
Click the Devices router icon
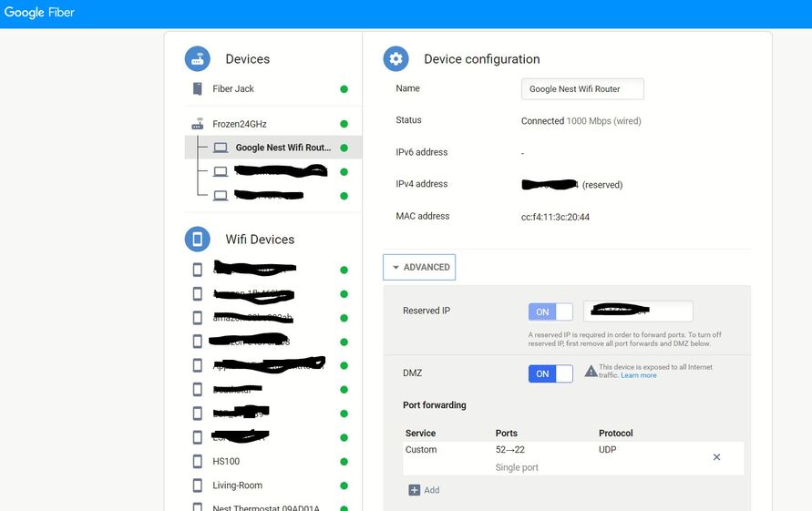[197, 59]
